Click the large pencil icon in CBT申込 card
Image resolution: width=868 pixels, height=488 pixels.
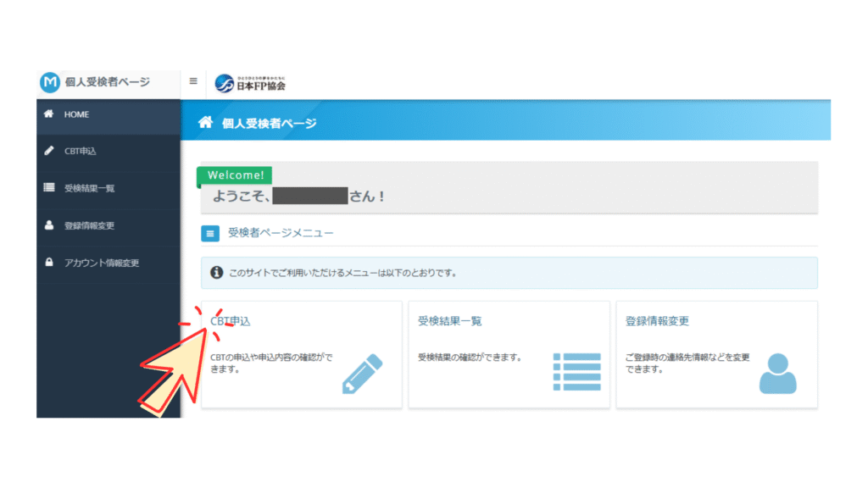click(362, 374)
